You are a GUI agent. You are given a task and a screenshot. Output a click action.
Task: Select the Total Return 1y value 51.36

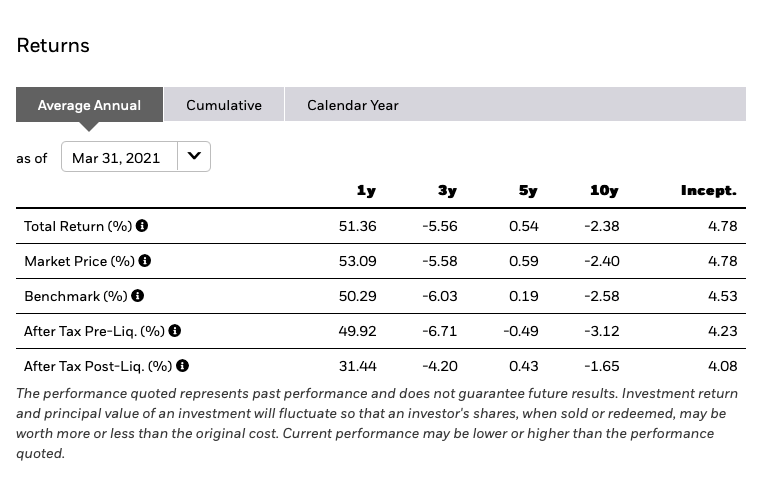(357, 226)
